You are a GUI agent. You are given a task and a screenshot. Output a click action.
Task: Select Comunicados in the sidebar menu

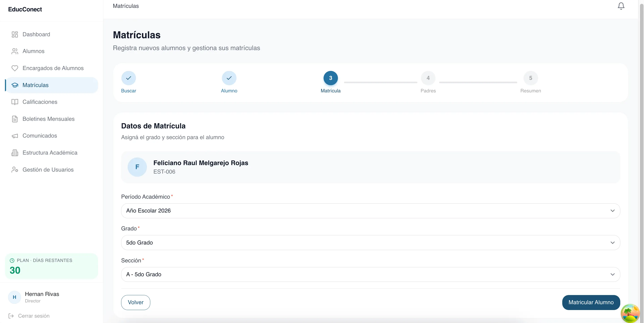[x=40, y=136]
